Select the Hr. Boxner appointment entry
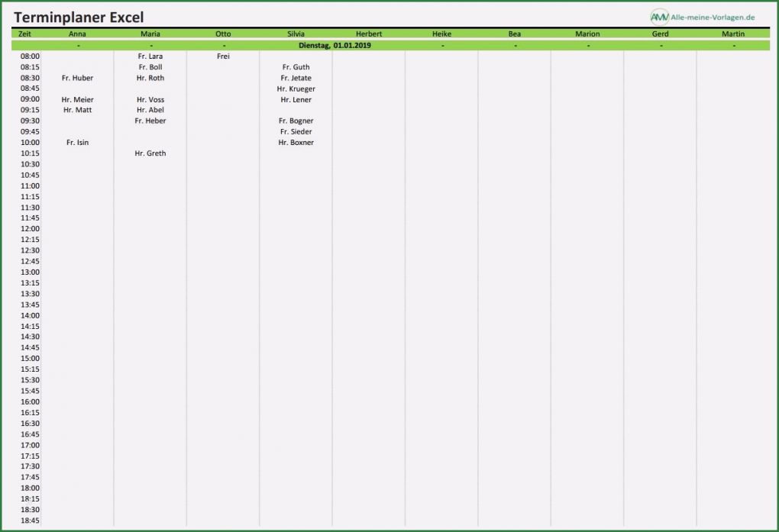Image resolution: width=779 pixels, height=532 pixels. 295,142
